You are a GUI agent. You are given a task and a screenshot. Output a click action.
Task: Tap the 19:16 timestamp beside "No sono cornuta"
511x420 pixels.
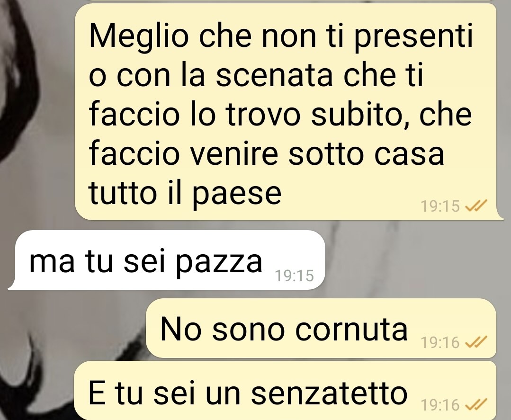coord(440,342)
